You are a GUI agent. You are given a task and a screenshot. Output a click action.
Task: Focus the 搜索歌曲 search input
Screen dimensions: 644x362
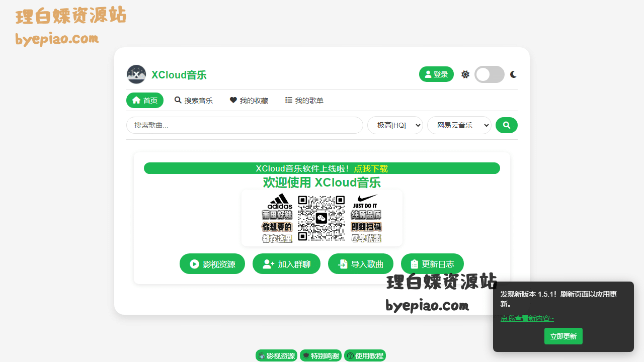coord(245,125)
